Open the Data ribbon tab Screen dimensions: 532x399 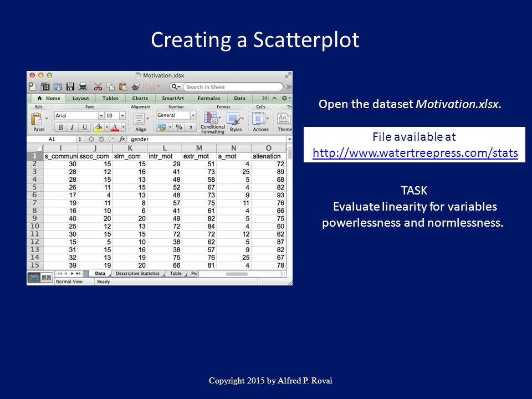point(239,98)
